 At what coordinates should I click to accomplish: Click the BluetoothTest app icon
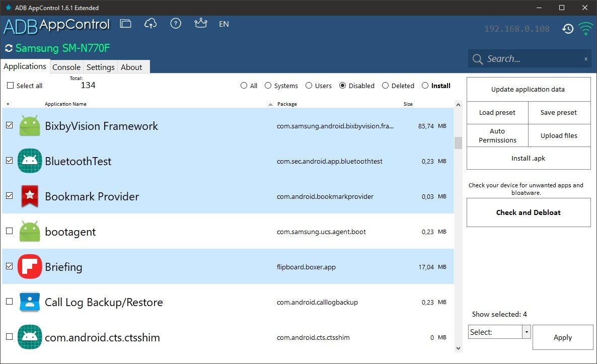30,161
